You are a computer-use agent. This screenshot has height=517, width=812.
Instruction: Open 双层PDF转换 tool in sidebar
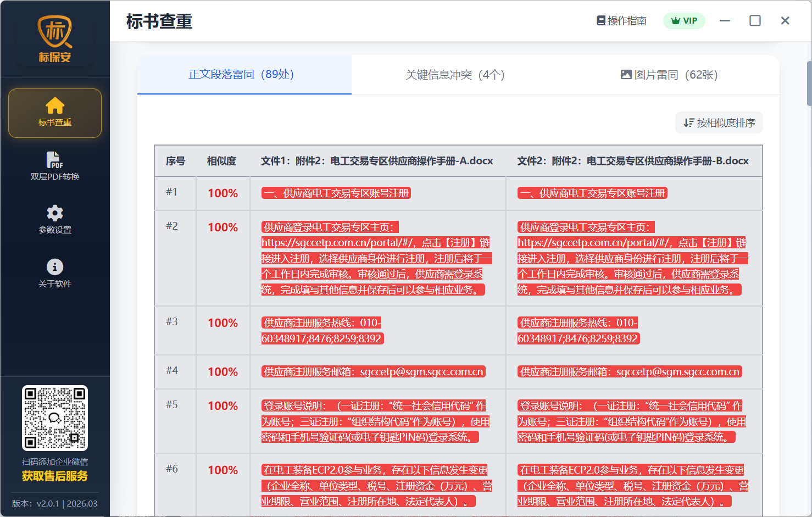coord(55,166)
